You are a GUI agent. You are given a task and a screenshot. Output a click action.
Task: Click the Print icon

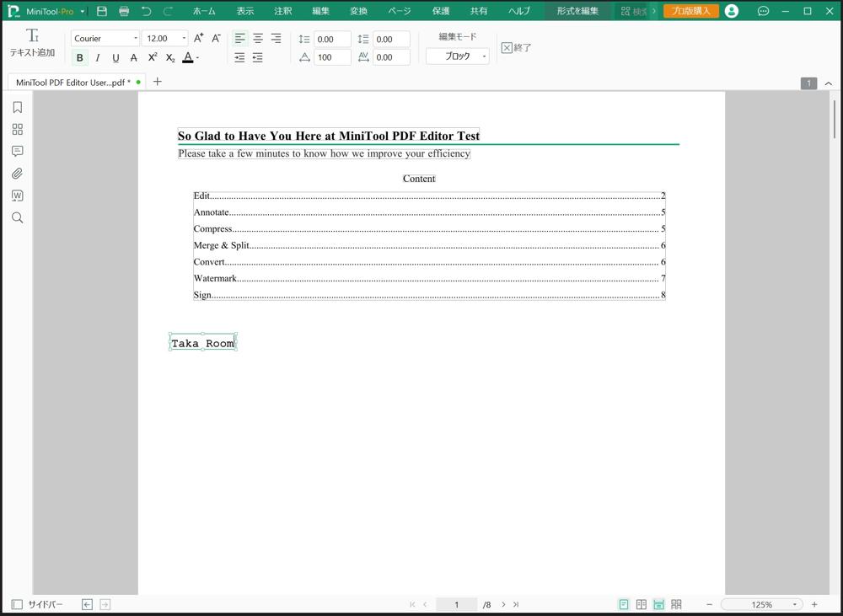pyautogui.click(x=124, y=11)
